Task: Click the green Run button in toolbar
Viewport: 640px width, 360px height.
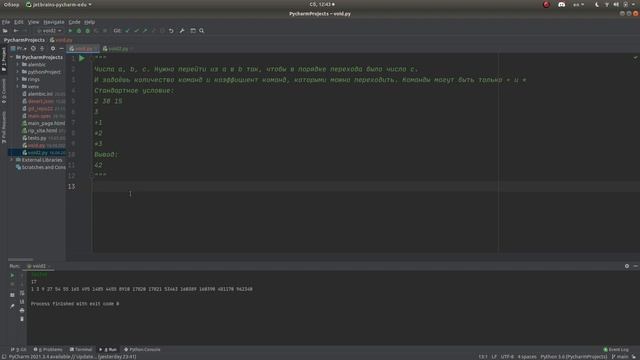Action: tap(70, 31)
